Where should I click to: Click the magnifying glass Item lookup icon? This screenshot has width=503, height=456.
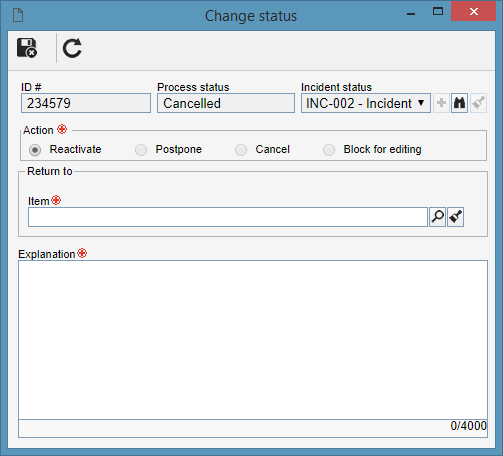(437, 217)
